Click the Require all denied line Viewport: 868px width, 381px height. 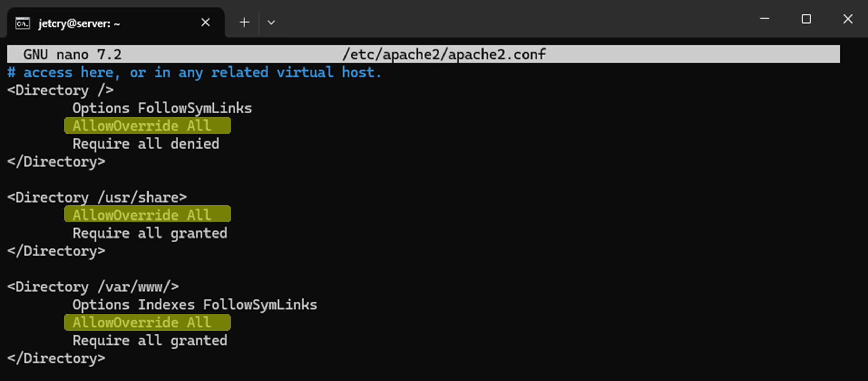coord(146,144)
